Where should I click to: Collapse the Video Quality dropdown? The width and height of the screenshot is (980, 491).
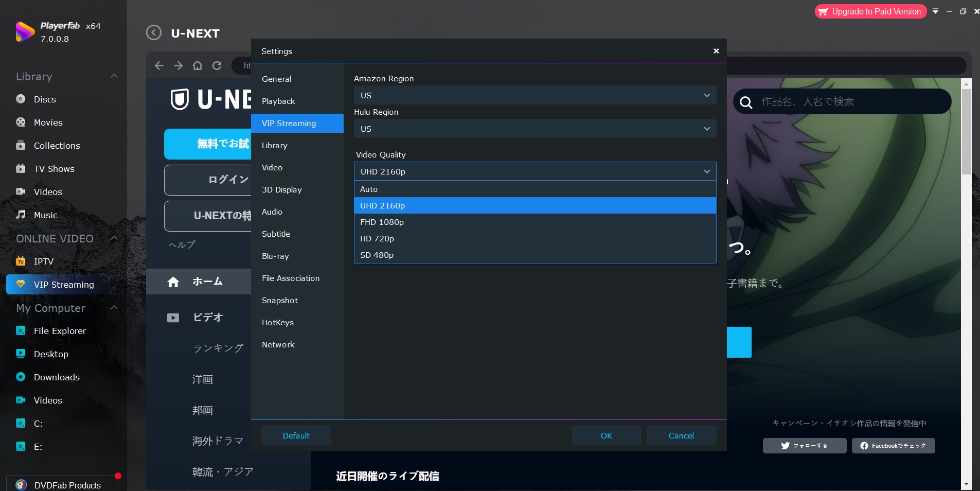[535, 171]
